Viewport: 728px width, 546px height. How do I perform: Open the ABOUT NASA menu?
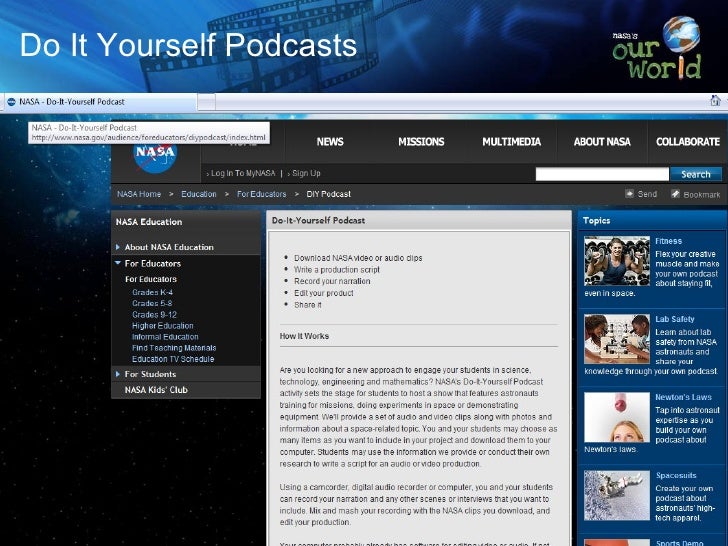602,142
